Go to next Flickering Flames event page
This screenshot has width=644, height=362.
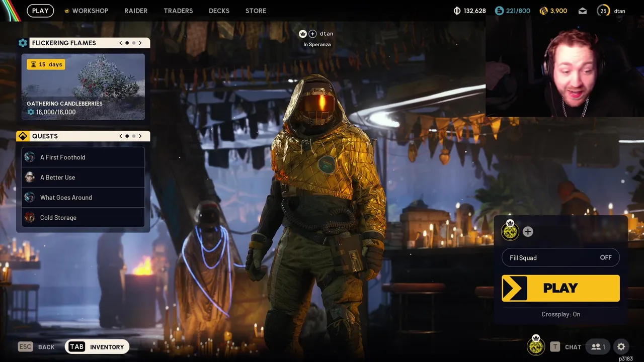click(140, 43)
